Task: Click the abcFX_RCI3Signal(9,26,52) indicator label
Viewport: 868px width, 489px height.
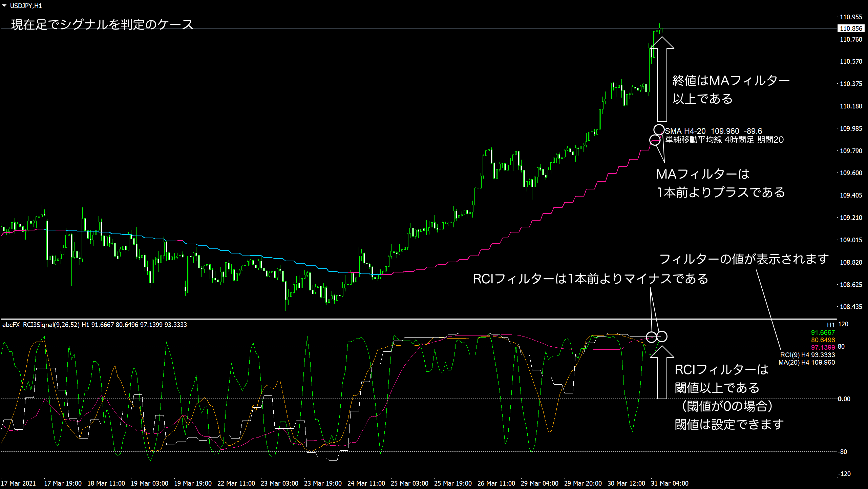Action: point(41,325)
